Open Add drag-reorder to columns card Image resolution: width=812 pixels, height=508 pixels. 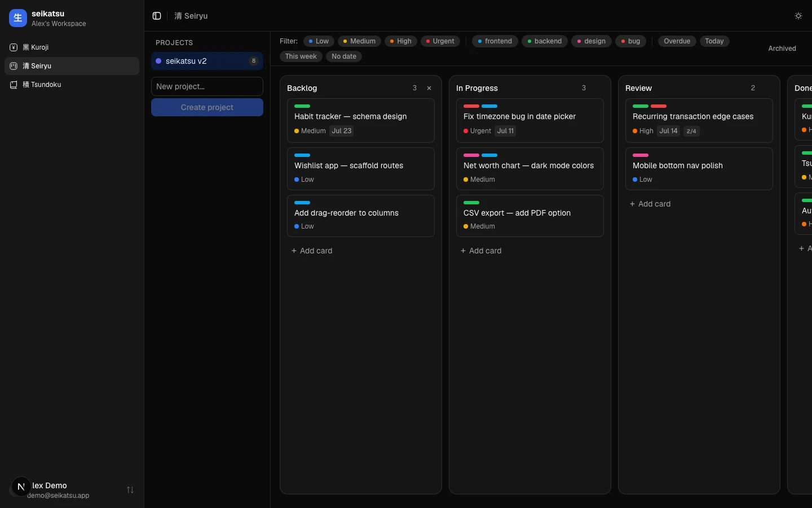click(361, 216)
